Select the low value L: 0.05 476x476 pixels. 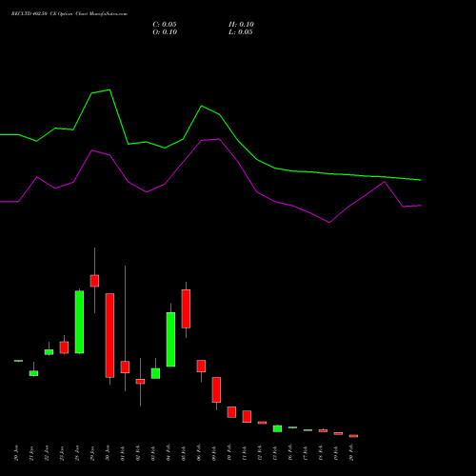point(241,32)
